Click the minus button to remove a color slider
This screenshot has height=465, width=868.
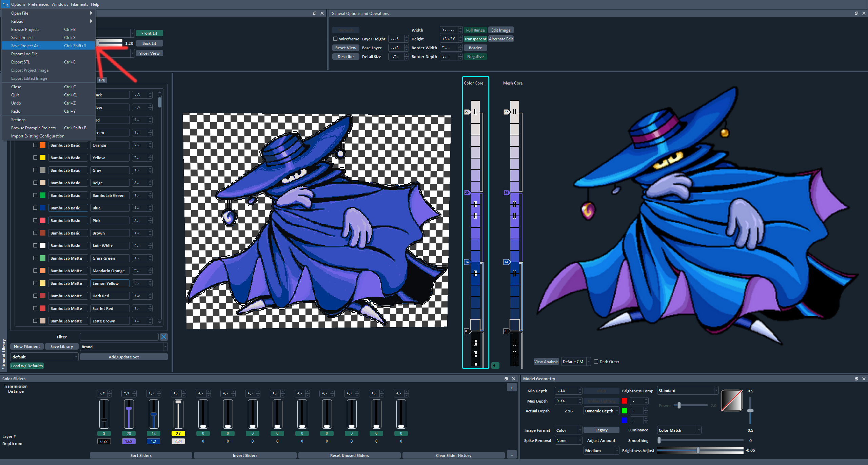pos(512,455)
